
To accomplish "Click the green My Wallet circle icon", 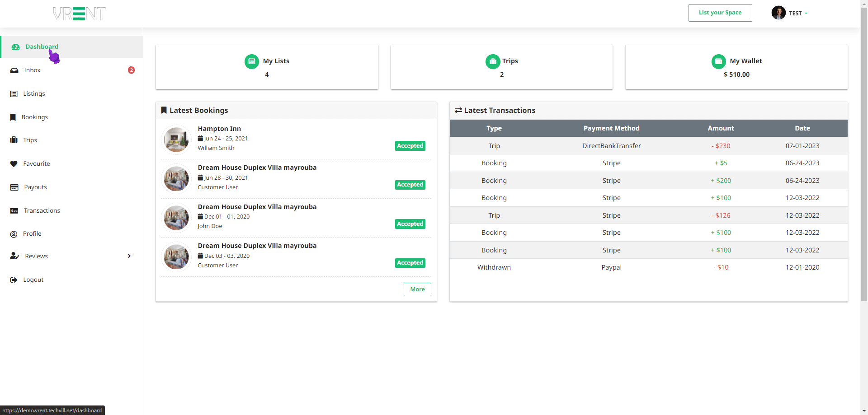I will pos(718,61).
